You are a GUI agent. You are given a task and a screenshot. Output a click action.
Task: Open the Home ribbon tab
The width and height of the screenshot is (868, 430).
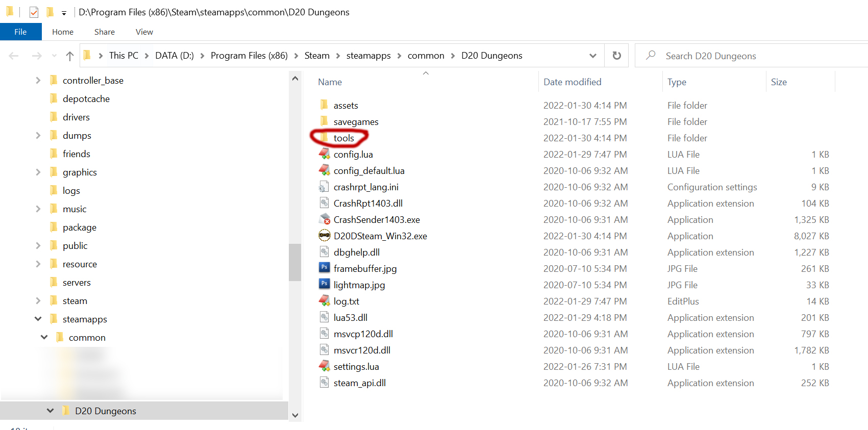(63, 32)
